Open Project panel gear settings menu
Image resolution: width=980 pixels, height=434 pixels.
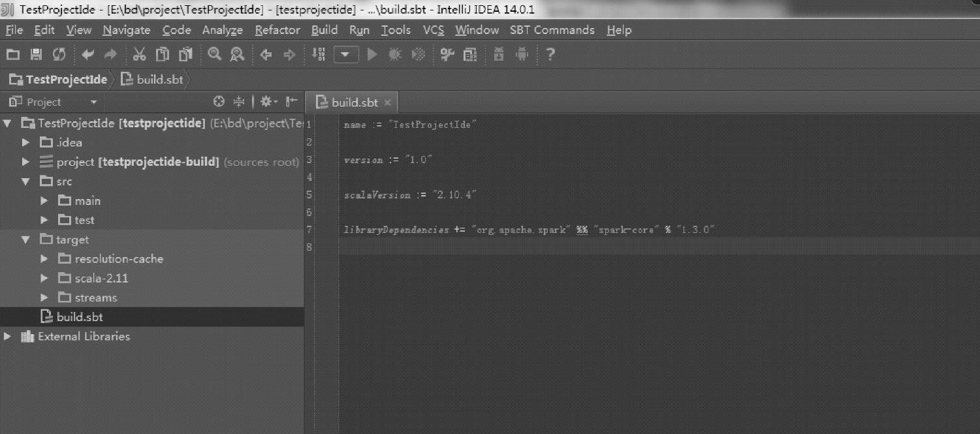(268, 101)
